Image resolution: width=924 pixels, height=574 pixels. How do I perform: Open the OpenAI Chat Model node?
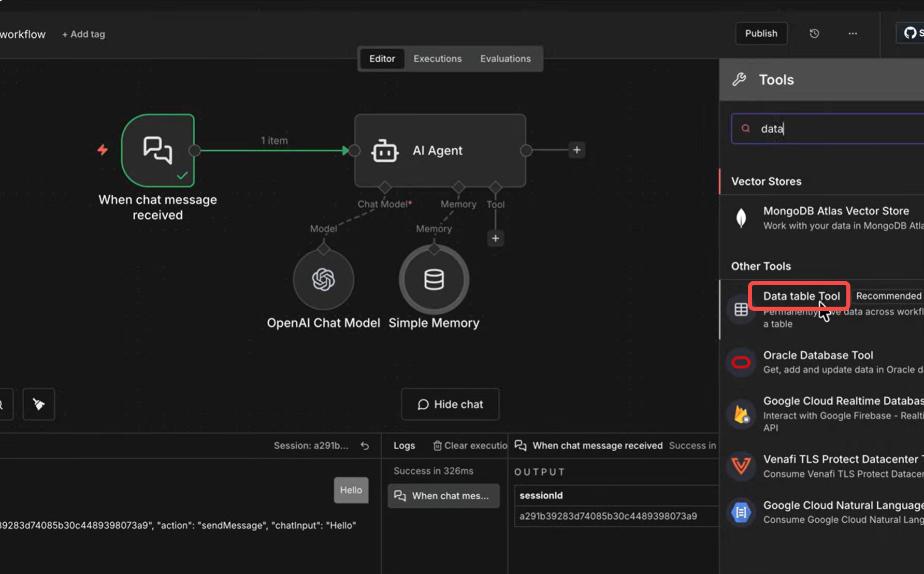[323, 280]
